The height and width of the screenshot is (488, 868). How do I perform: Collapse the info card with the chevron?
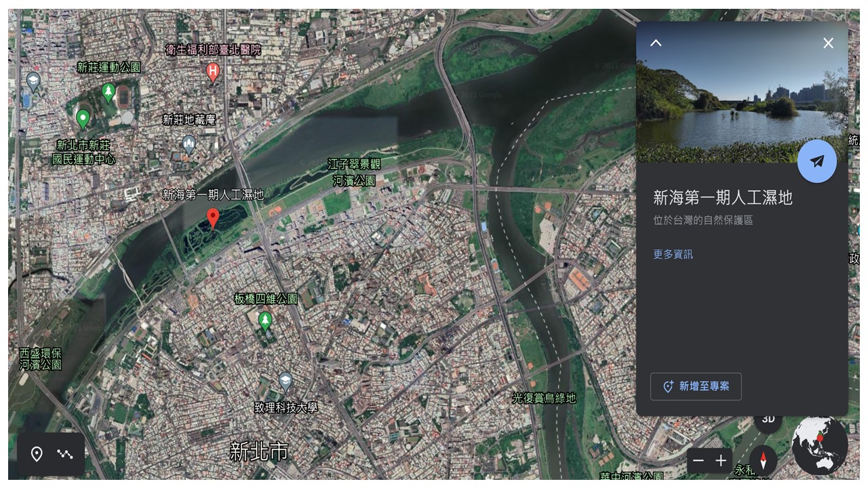pos(656,43)
